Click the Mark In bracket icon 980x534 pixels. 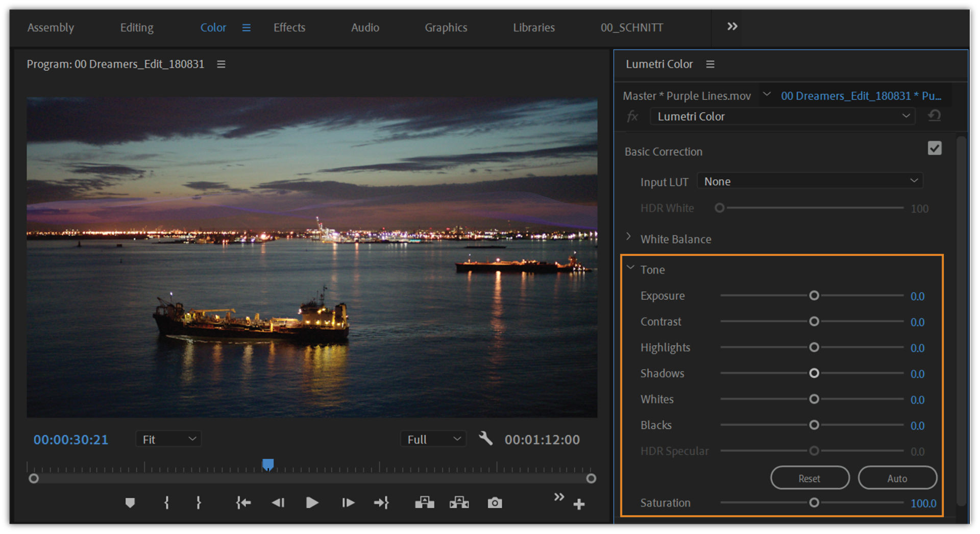166,503
